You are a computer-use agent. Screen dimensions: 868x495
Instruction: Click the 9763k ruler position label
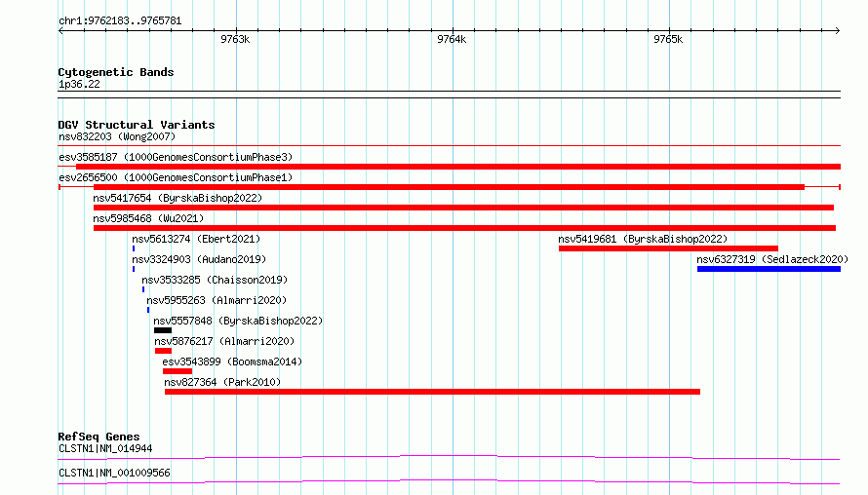tap(235, 39)
